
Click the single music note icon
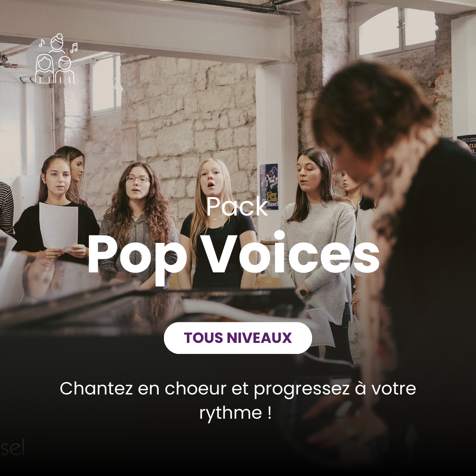click(41, 43)
